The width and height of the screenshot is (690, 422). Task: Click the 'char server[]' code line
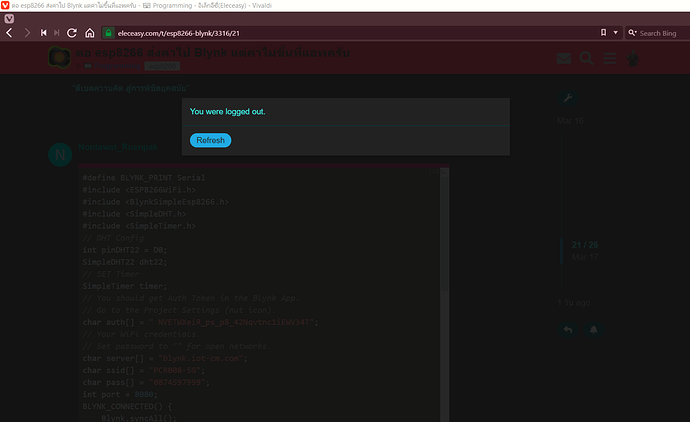coord(165,358)
